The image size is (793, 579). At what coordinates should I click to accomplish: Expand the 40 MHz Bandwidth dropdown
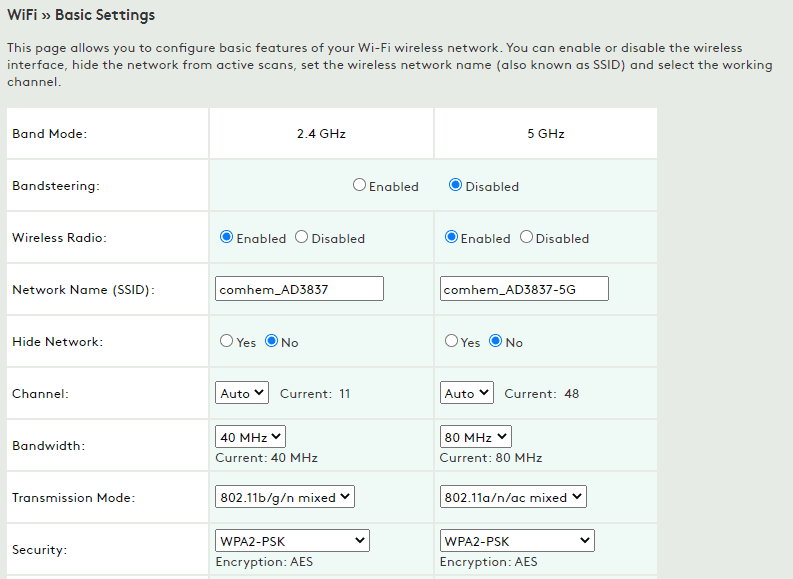[x=251, y=437]
